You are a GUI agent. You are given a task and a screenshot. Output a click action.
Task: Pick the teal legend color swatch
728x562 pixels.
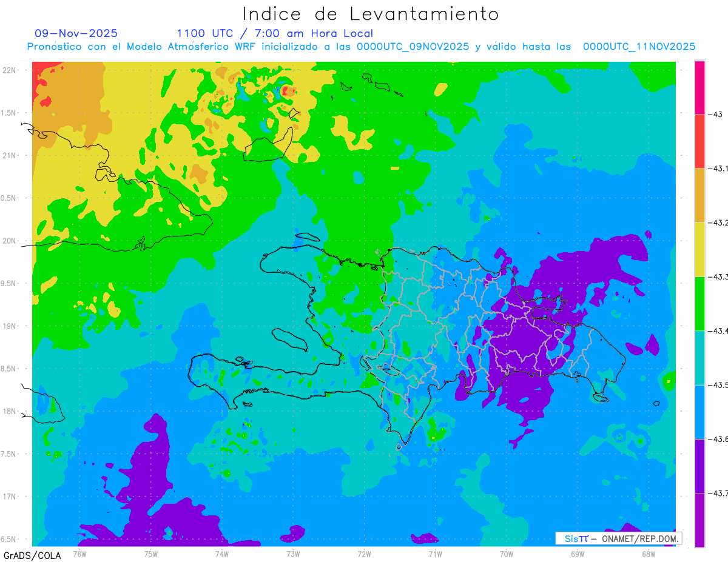tap(699, 358)
